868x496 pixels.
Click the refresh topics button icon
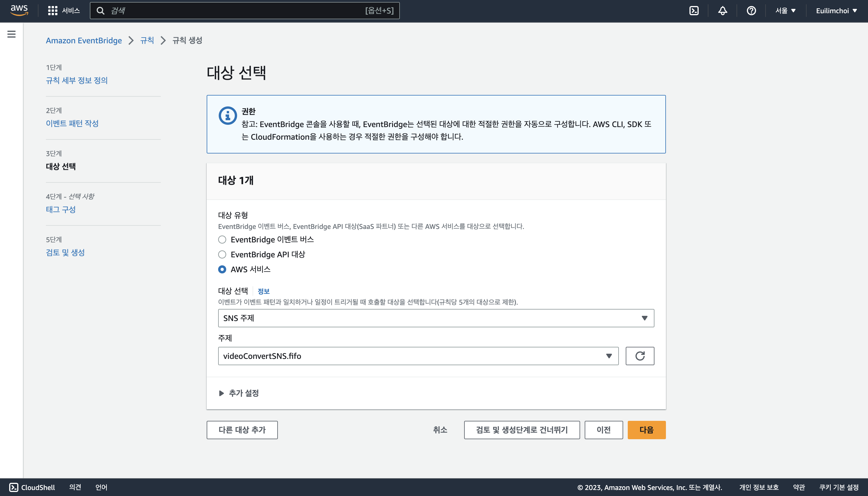pyautogui.click(x=640, y=356)
